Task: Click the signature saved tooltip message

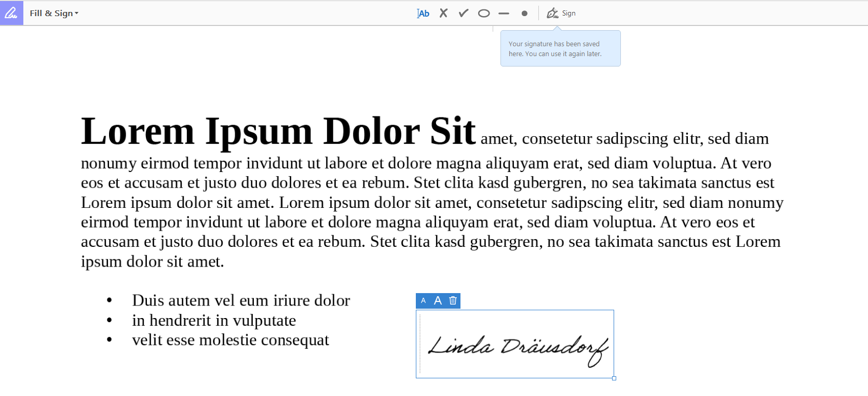Action: click(560, 48)
